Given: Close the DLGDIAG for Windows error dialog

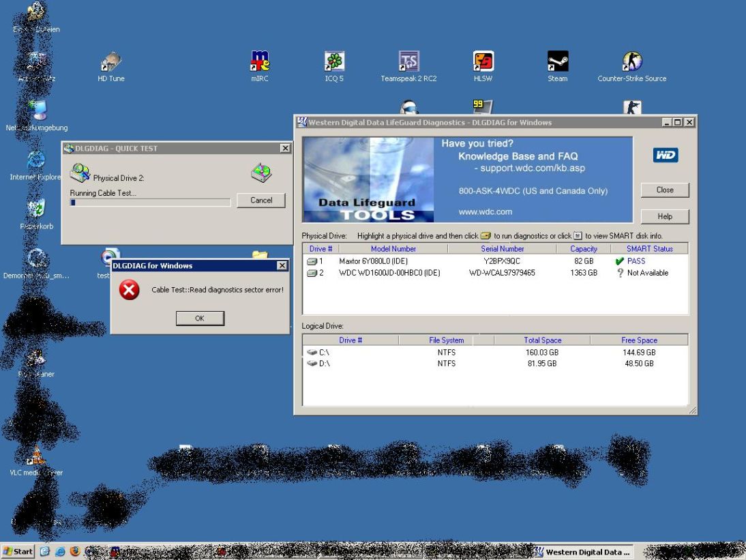Looking at the screenshot, I should [282, 265].
